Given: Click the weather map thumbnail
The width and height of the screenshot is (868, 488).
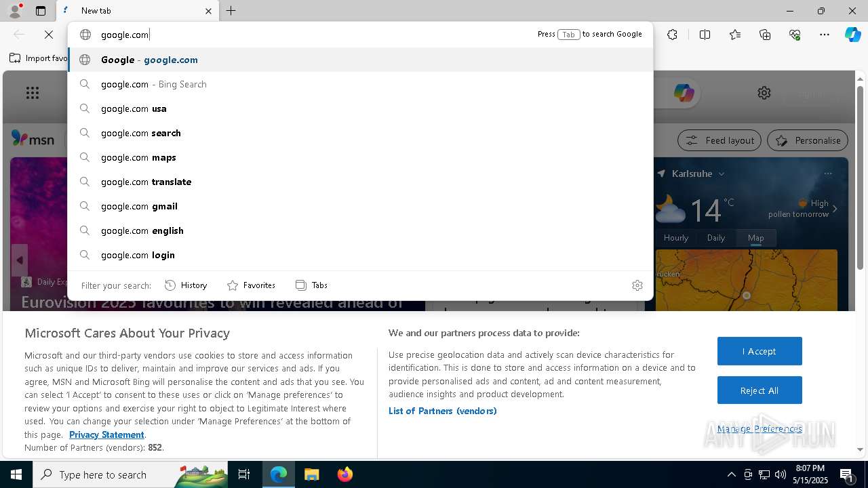Looking at the screenshot, I should pyautogui.click(x=747, y=280).
